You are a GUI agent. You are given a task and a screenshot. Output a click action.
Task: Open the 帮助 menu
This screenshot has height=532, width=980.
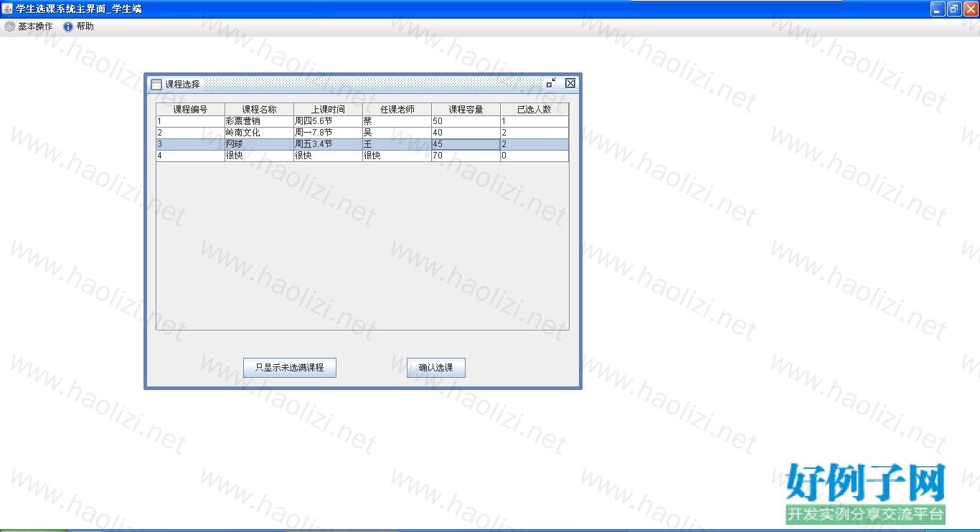79,27
